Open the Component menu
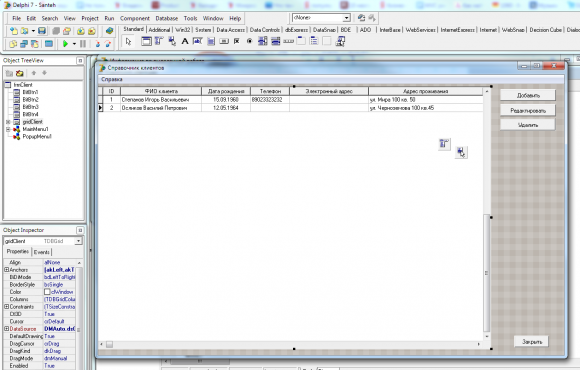The height and width of the screenshot is (370, 580). coord(135,18)
